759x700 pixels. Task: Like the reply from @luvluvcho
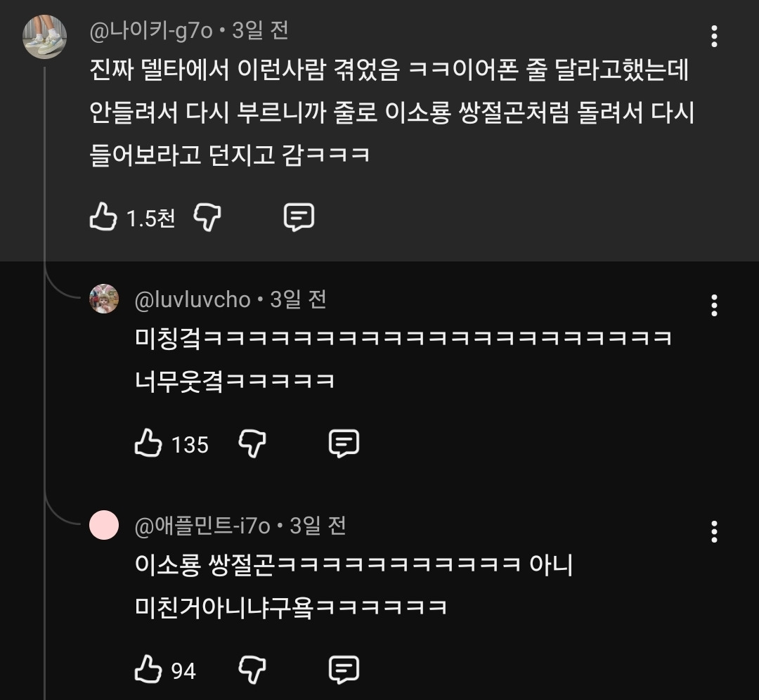tap(148, 443)
